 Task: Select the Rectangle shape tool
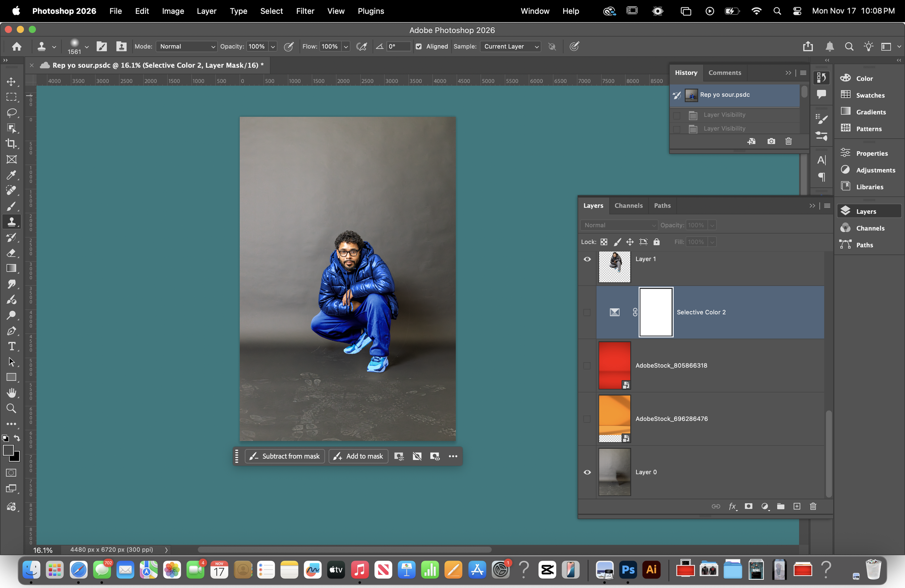pos(12,377)
